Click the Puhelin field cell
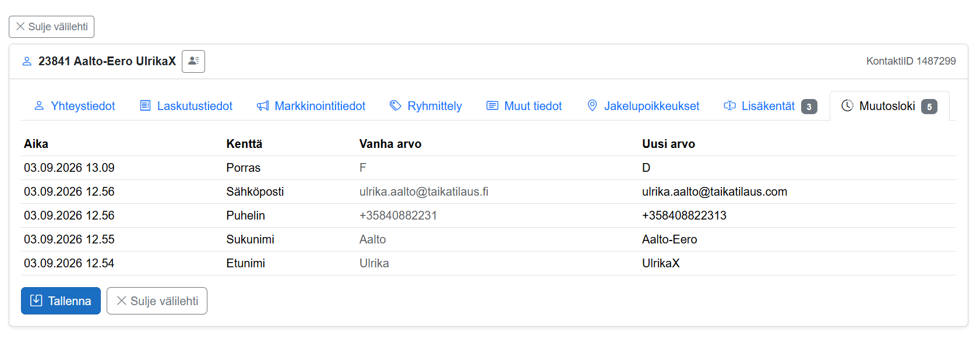980x350 pixels. click(x=245, y=215)
